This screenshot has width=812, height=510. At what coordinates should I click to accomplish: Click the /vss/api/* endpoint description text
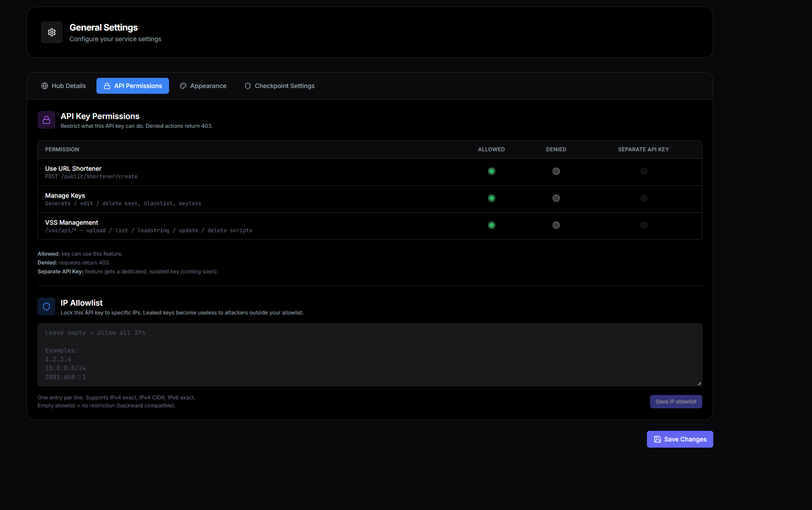point(149,230)
